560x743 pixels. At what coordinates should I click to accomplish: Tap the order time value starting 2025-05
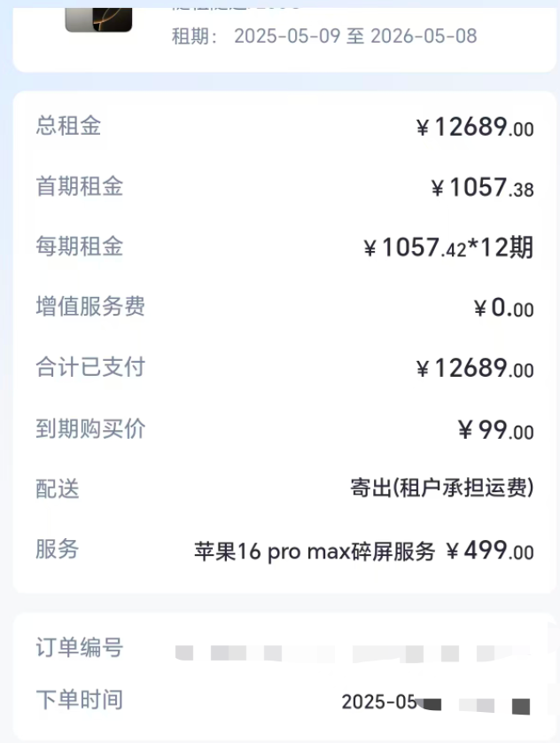pos(379,702)
